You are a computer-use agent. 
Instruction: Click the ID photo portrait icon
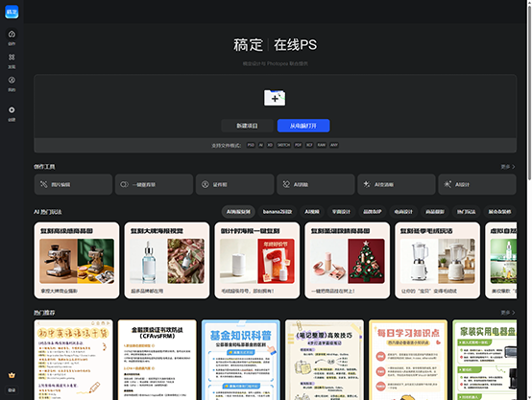click(x=206, y=184)
